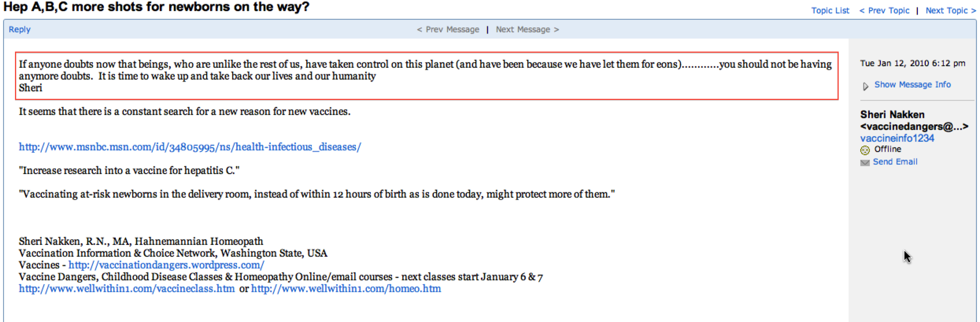Viewport: 980px width, 322px height.
Task: Go to Prev Message
Action: (x=448, y=30)
